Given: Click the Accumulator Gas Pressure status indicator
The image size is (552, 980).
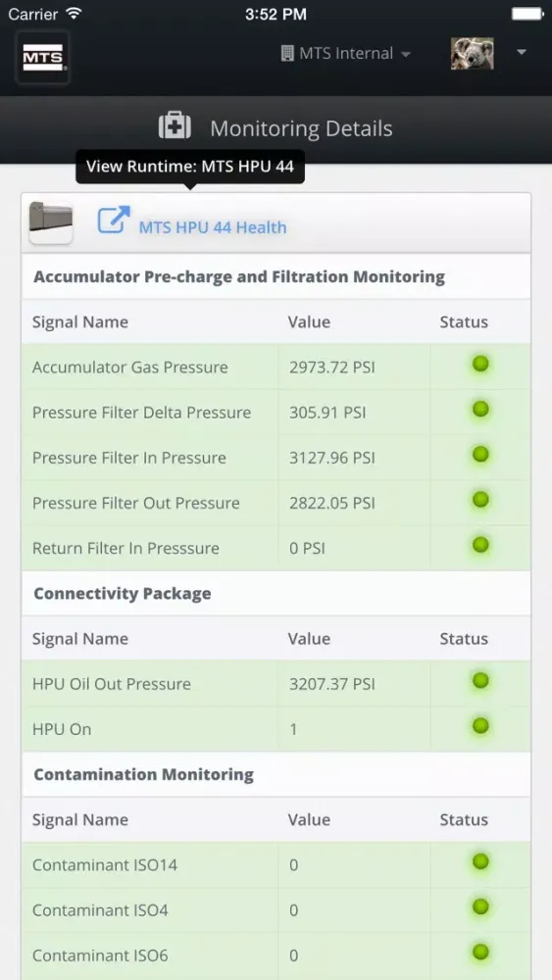Looking at the screenshot, I should click(x=480, y=364).
